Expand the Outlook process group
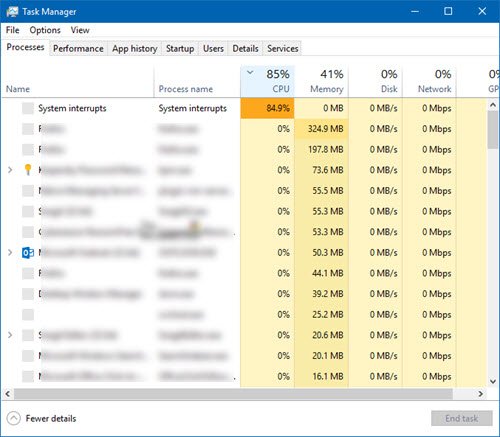 click(x=10, y=253)
